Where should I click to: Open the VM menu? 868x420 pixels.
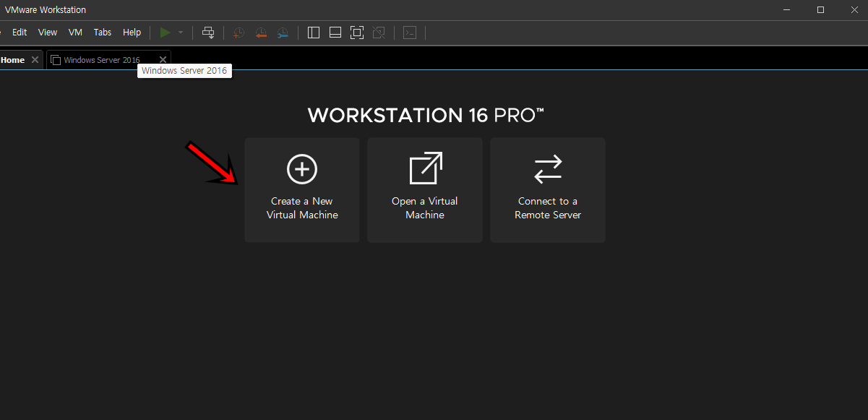[x=75, y=33]
